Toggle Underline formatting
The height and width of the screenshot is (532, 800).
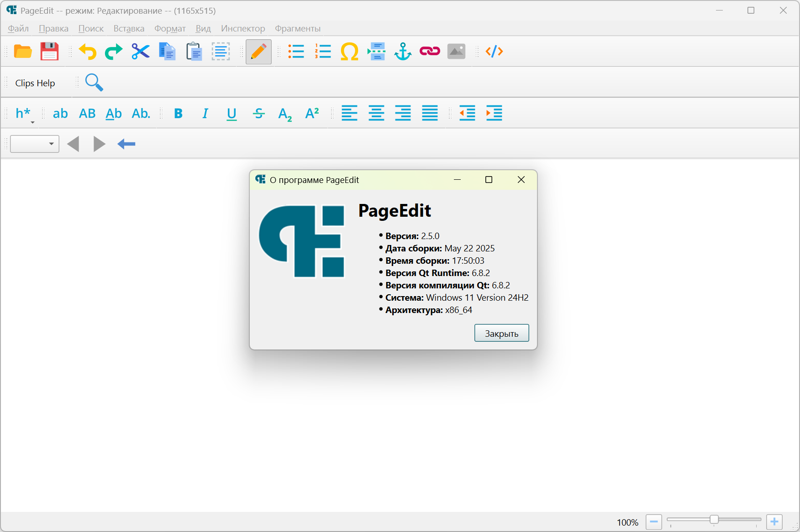click(232, 113)
